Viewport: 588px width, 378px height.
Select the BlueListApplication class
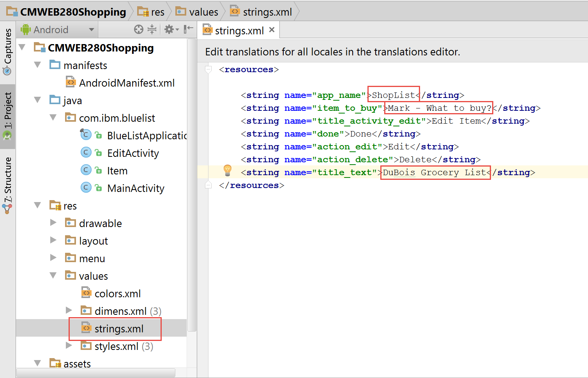click(147, 135)
